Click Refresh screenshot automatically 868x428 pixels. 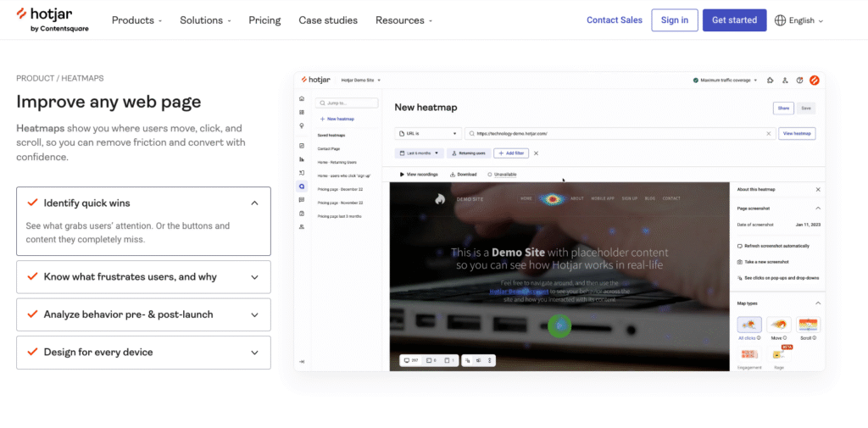pos(773,246)
